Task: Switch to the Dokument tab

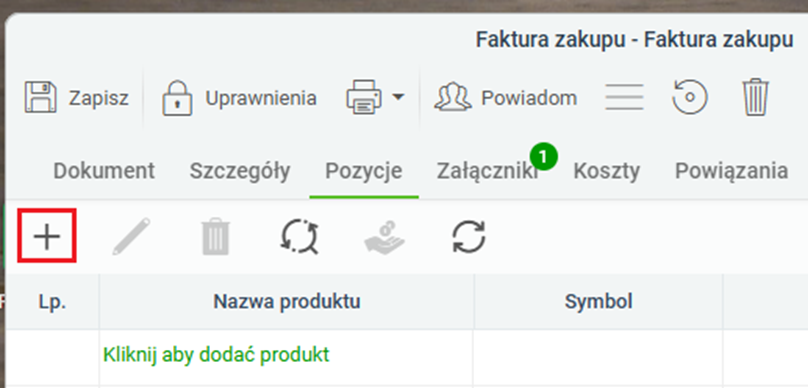Action: (x=104, y=171)
